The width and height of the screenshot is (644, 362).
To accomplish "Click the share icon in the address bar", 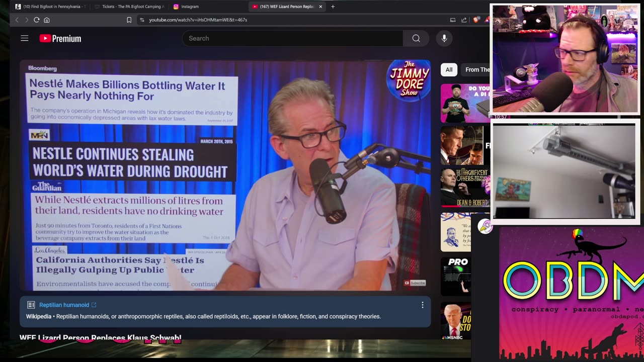I will (464, 20).
